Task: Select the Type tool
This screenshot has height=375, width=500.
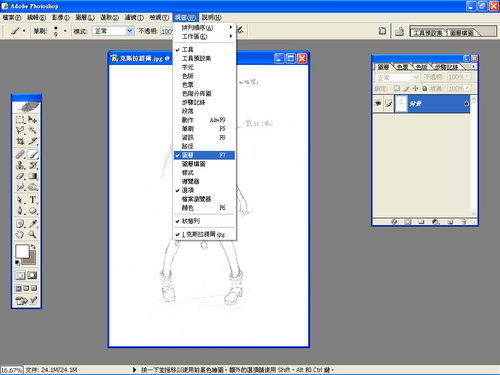Action: [33, 200]
